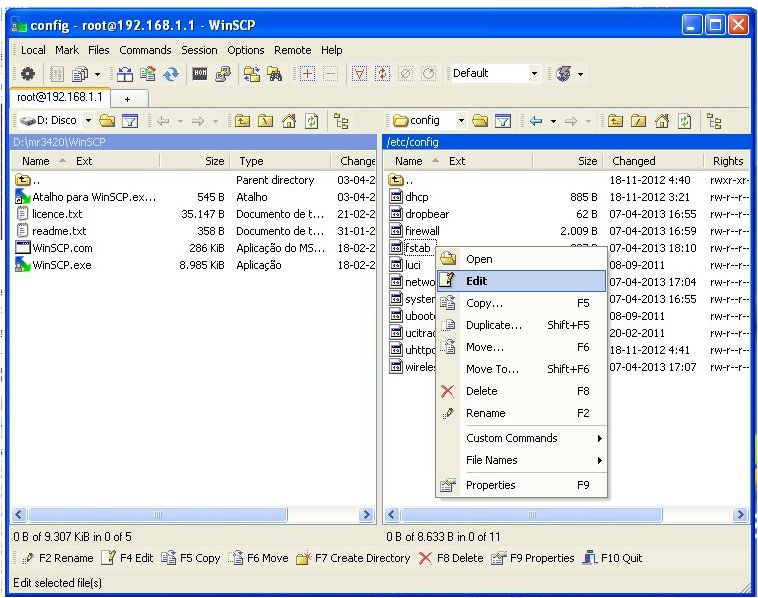Open the Commands menu
The width and height of the screenshot is (758, 598).
145,50
